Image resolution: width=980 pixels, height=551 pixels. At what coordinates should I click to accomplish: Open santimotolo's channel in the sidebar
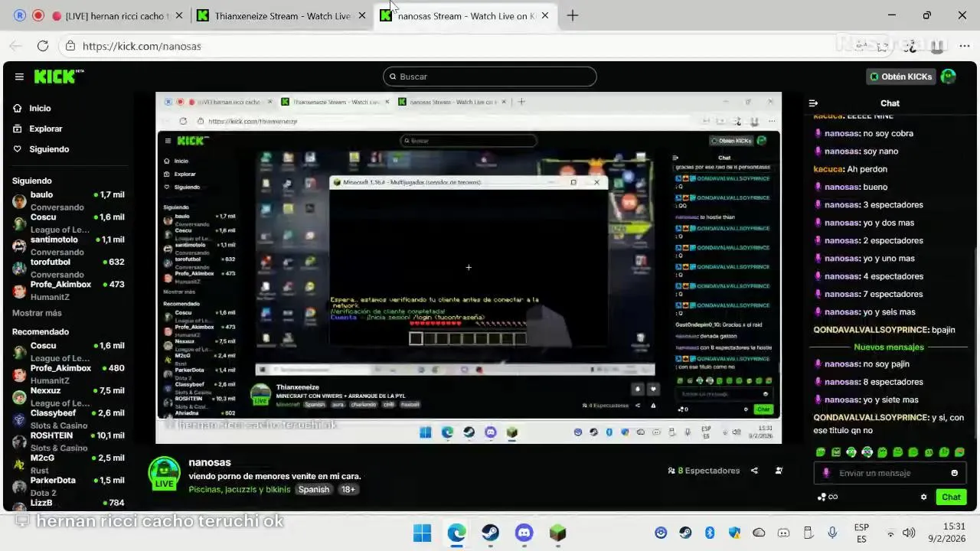click(67, 245)
